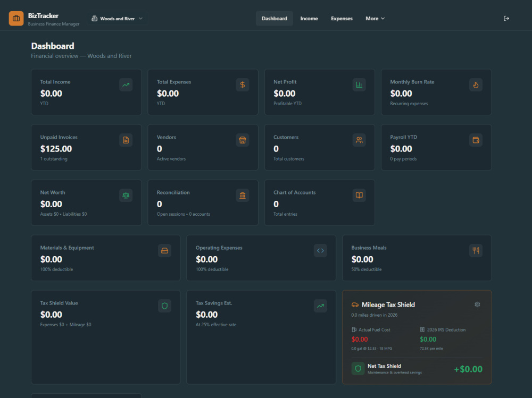
Task: Click the building icon in business selector
Action: click(95, 19)
